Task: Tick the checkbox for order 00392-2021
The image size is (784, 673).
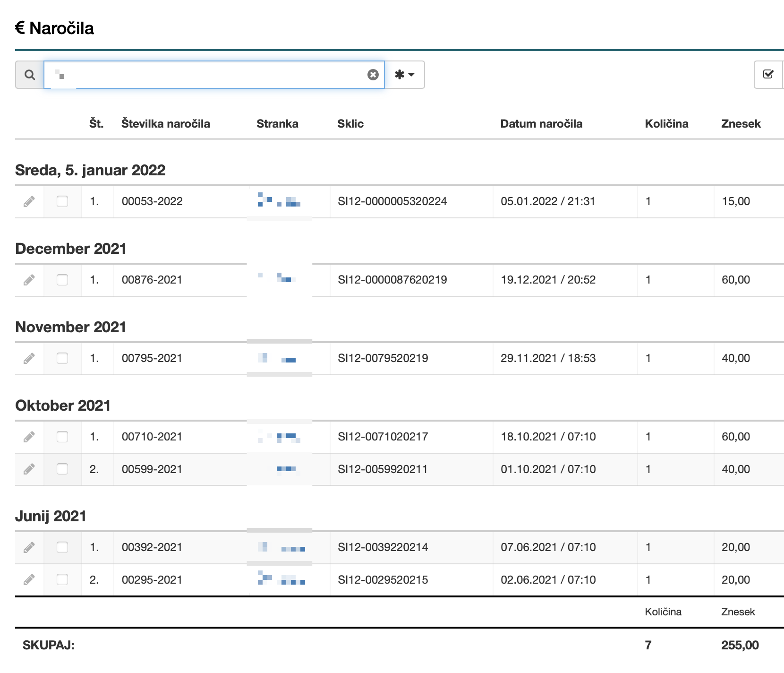Action: coord(62,547)
